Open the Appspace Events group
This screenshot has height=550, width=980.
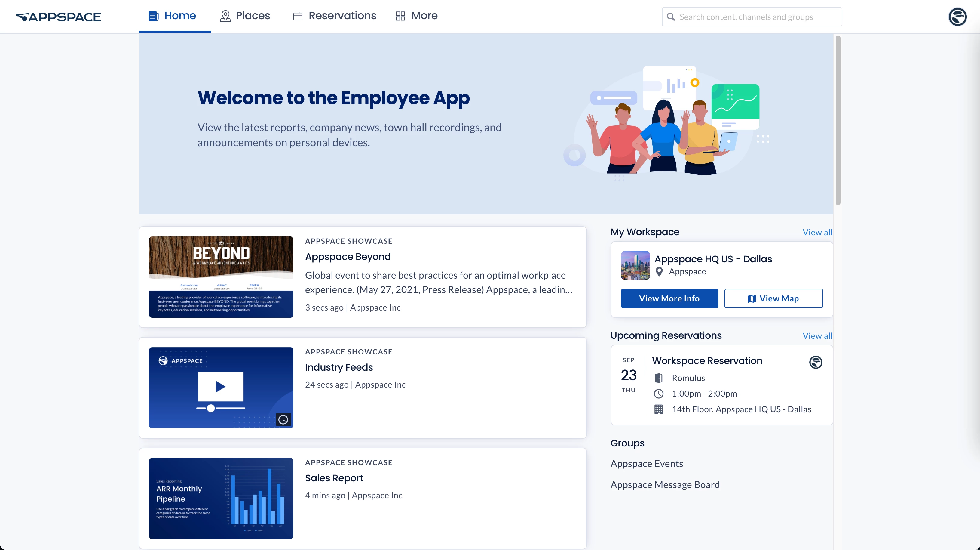pyautogui.click(x=647, y=464)
